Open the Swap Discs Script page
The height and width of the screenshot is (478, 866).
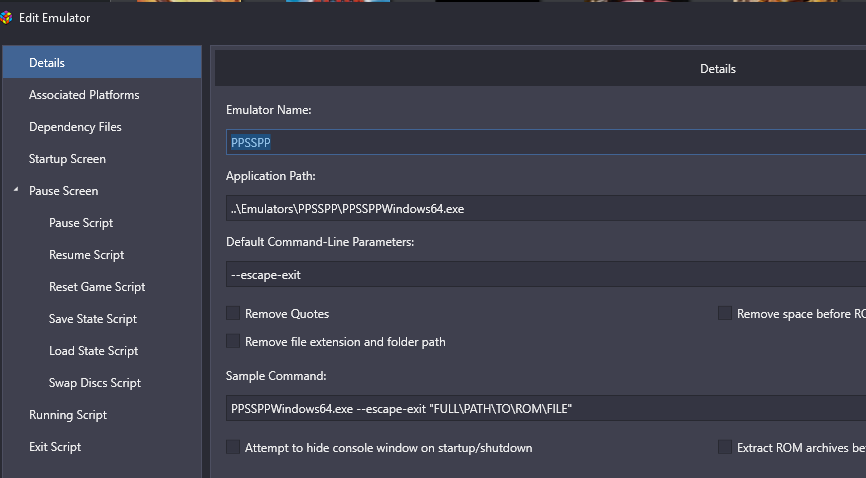tap(95, 383)
